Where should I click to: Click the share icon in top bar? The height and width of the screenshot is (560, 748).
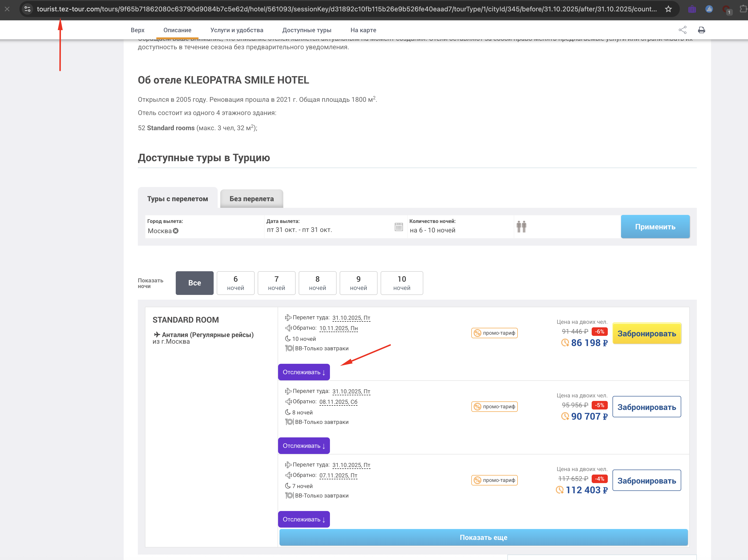[x=682, y=30]
